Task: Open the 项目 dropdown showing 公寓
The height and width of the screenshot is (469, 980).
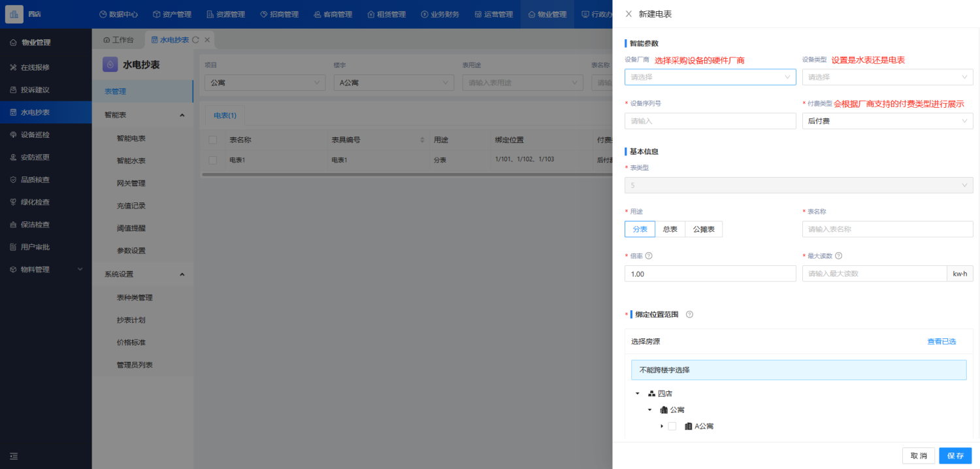Action: click(265, 83)
